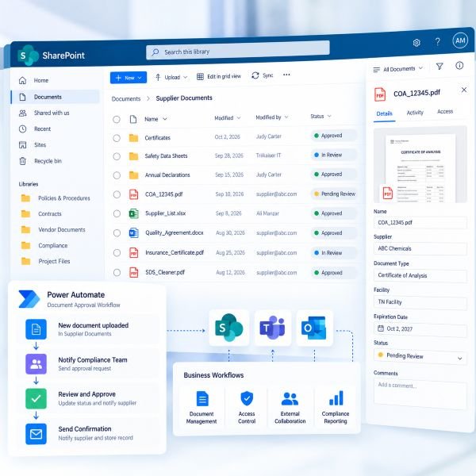This screenshot has width=476, height=476.
Task: Toggle the select-all circle in header
Action: click(x=117, y=119)
